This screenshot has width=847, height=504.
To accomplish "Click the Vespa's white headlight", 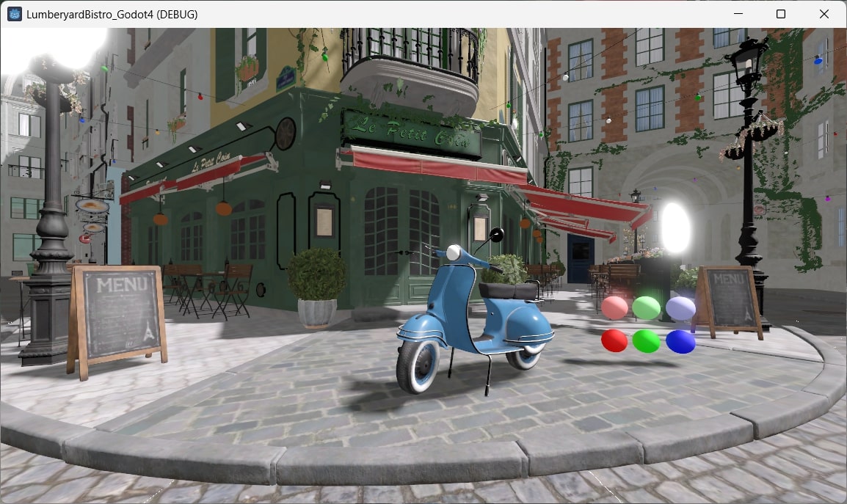I will click(x=454, y=252).
